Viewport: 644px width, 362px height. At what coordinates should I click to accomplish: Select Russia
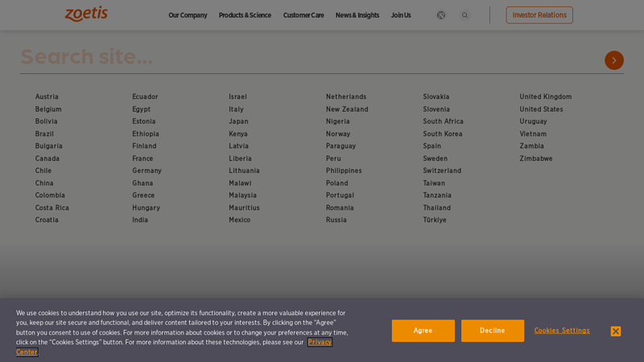(336, 220)
